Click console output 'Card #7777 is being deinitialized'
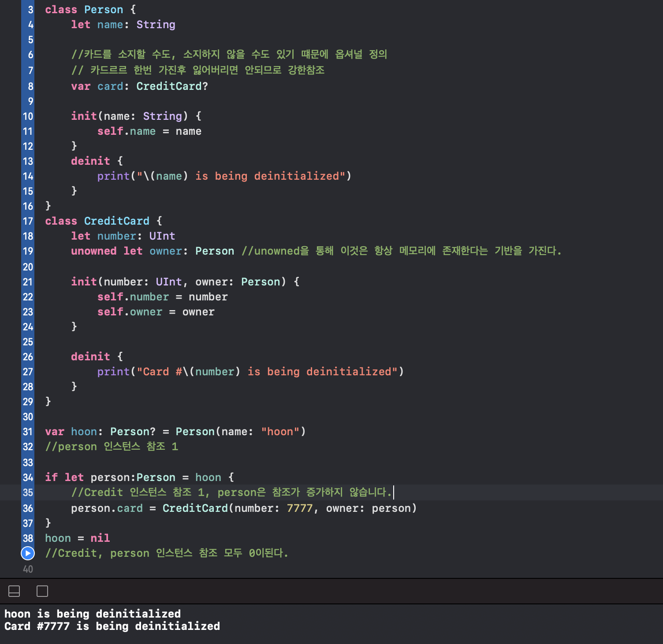The height and width of the screenshot is (644, 663). 112,626
